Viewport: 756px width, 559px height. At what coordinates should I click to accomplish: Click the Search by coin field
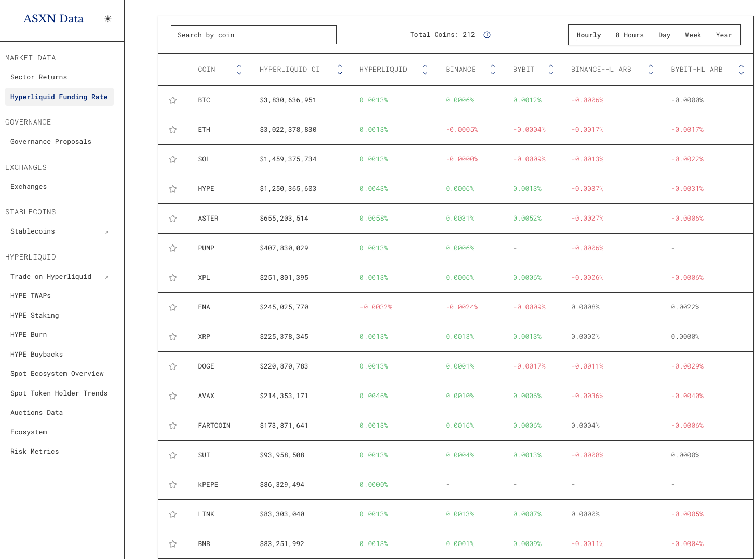[x=253, y=35]
